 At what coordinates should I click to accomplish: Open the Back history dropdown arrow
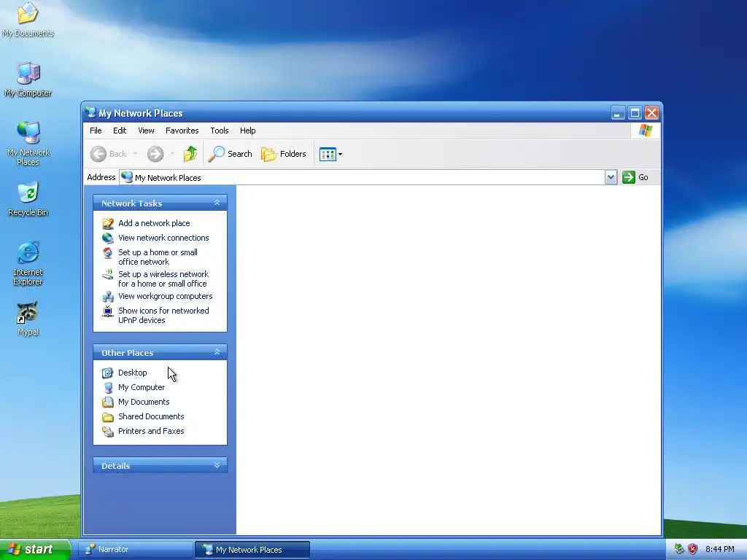tap(135, 154)
